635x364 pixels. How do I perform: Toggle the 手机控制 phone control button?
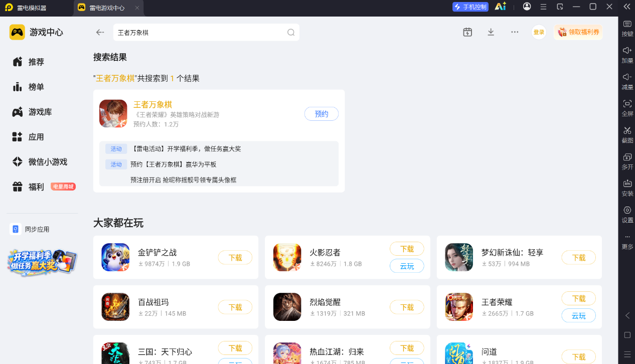click(470, 7)
